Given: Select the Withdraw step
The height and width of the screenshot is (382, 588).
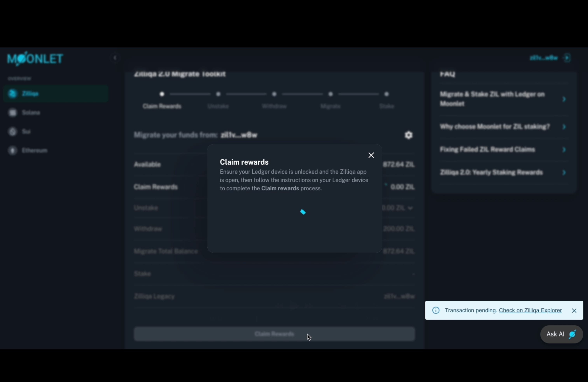Looking at the screenshot, I should 274,106.
